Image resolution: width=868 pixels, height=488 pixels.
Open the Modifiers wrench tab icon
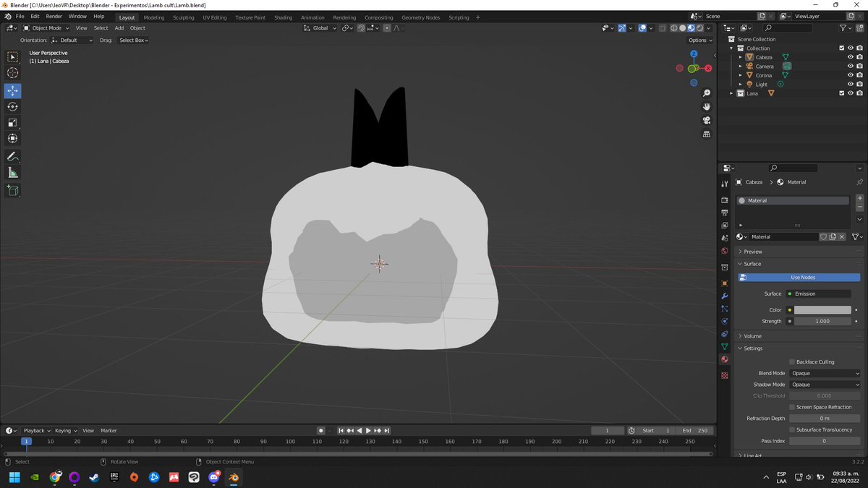pos(725,296)
